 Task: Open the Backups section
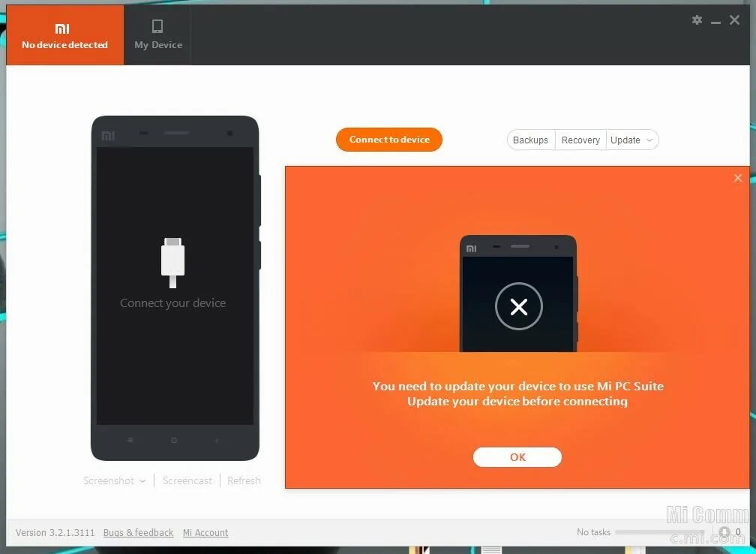(x=530, y=140)
